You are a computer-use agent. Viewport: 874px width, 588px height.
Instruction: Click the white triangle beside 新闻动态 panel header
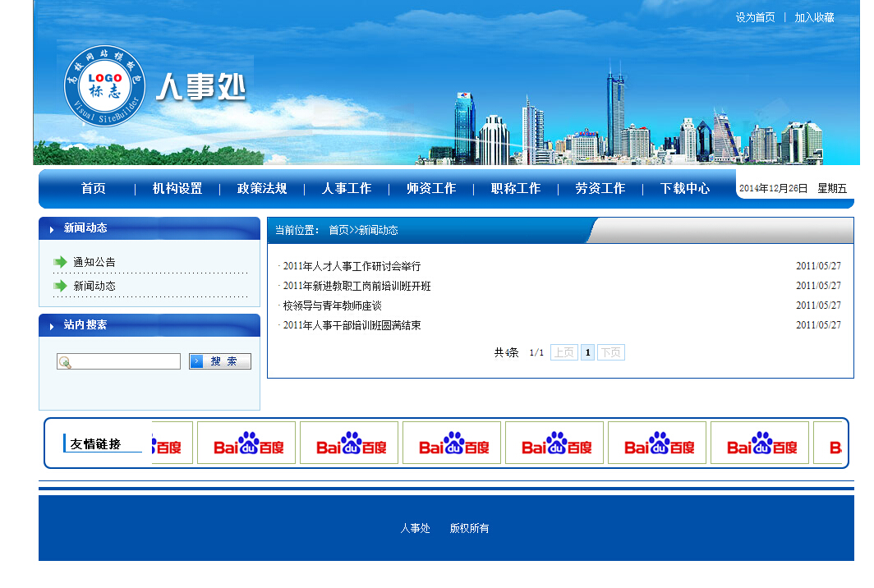[52, 230]
